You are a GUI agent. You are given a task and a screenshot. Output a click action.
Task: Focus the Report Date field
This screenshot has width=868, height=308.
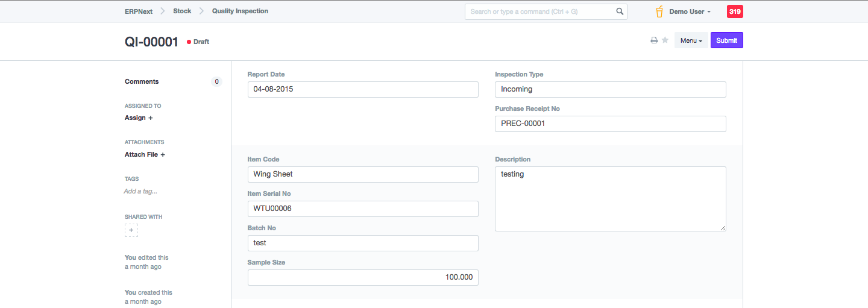click(x=363, y=89)
